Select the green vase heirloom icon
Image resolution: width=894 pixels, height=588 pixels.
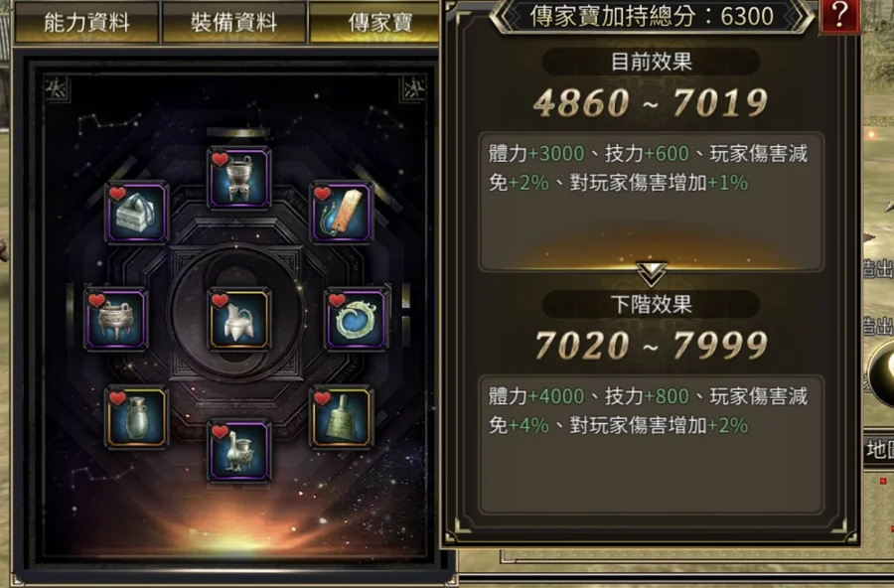click(x=136, y=417)
